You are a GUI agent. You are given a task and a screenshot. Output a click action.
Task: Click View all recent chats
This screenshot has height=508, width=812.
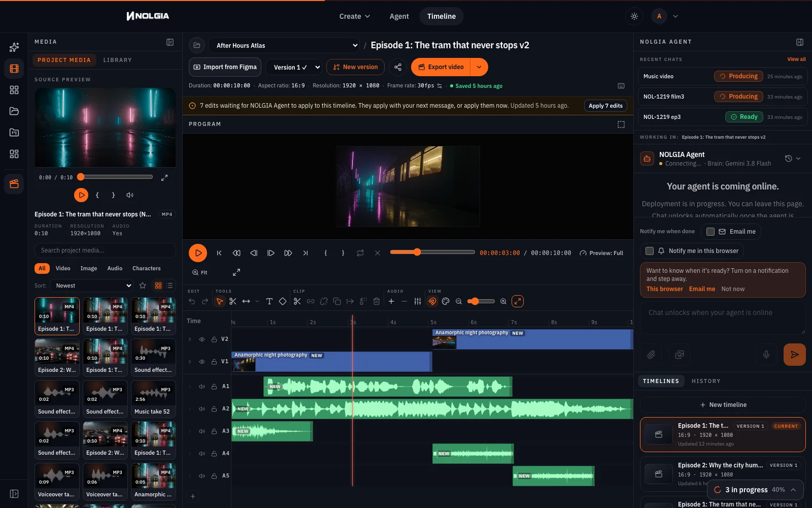click(x=796, y=59)
